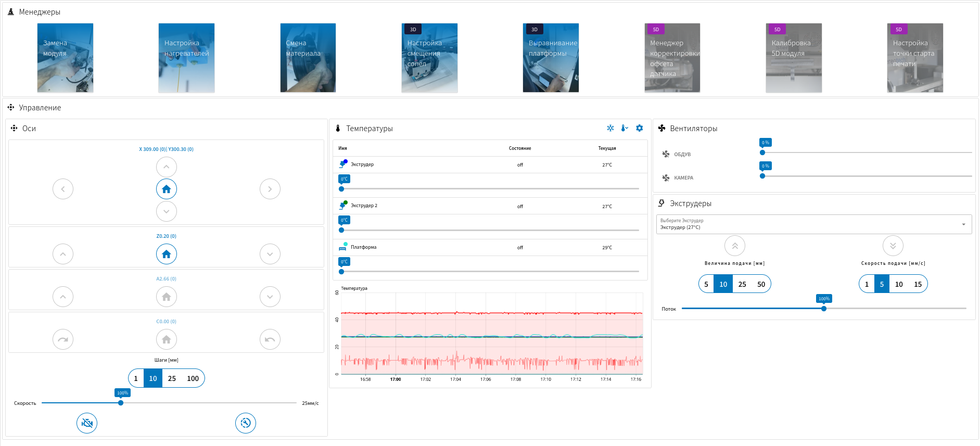Click the snowflake cooldown icon
Viewport: 980px width, 446px height.
[x=610, y=128]
